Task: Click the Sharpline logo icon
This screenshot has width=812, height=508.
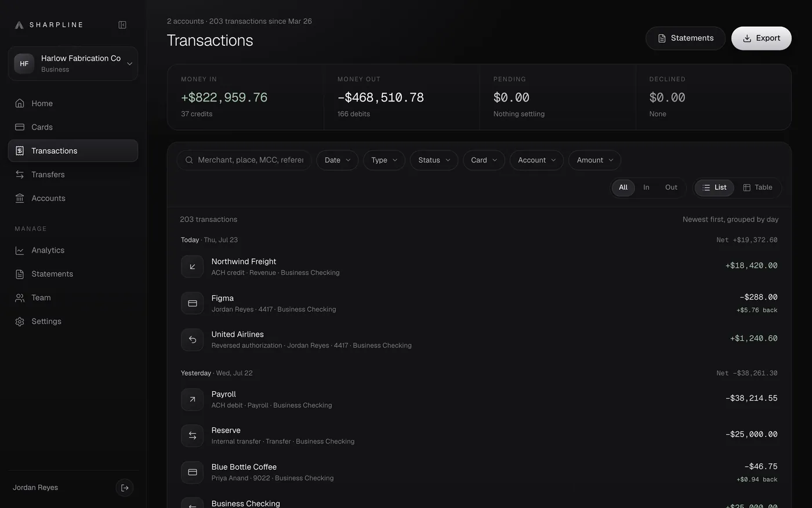Action: tap(19, 25)
